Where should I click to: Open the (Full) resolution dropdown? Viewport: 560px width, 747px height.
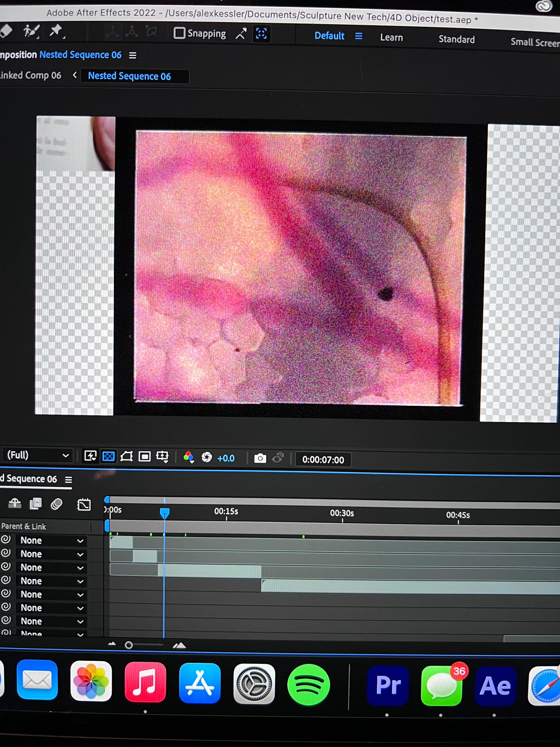click(37, 455)
